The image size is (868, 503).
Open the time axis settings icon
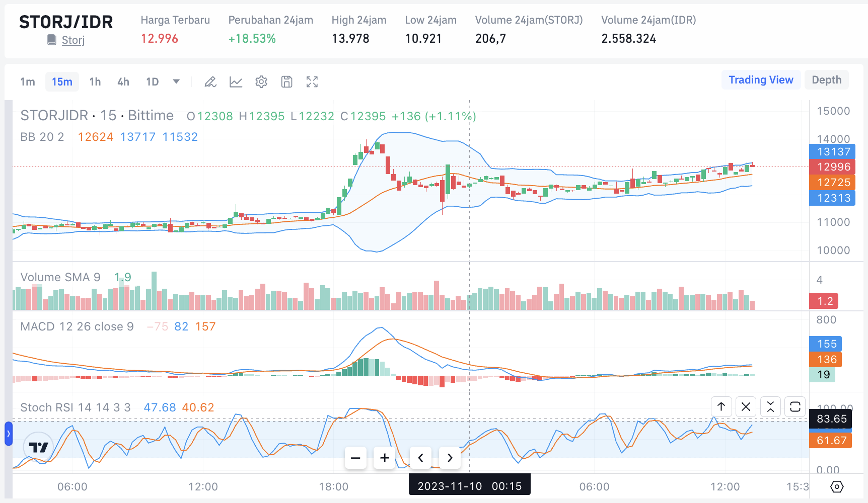[x=836, y=486]
